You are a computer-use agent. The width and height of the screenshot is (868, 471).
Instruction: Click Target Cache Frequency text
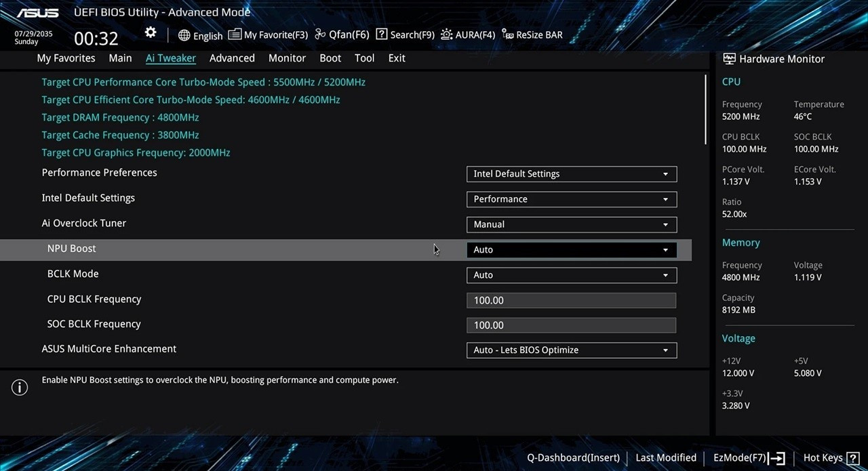pyautogui.click(x=120, y=135)
